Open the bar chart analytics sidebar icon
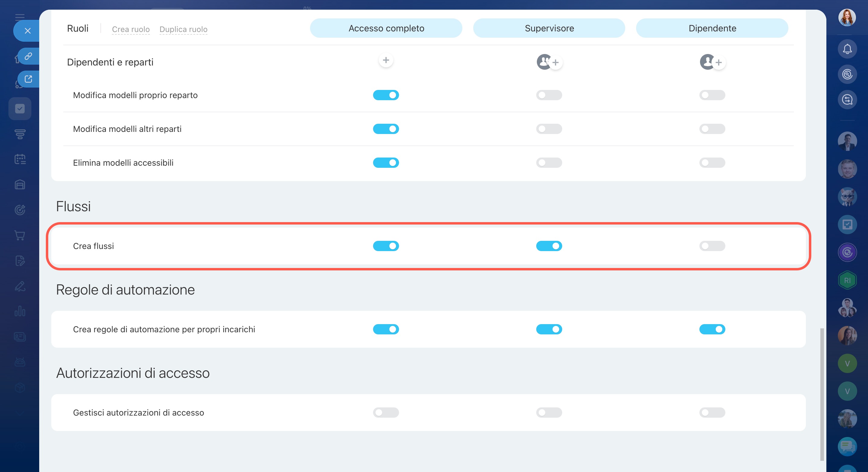Screen dimensions: 868x472 tap(20, 311)
